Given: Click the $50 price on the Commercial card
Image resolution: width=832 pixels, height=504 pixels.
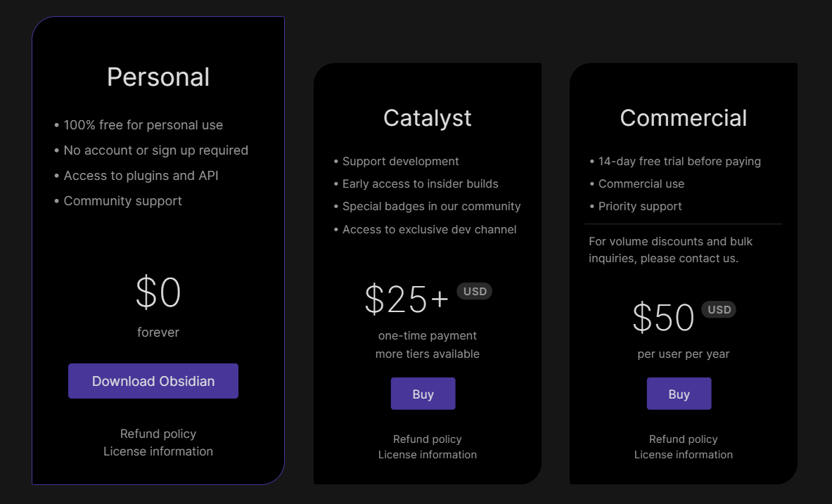Looking at the screenshot, I should (x=663, y=318).
